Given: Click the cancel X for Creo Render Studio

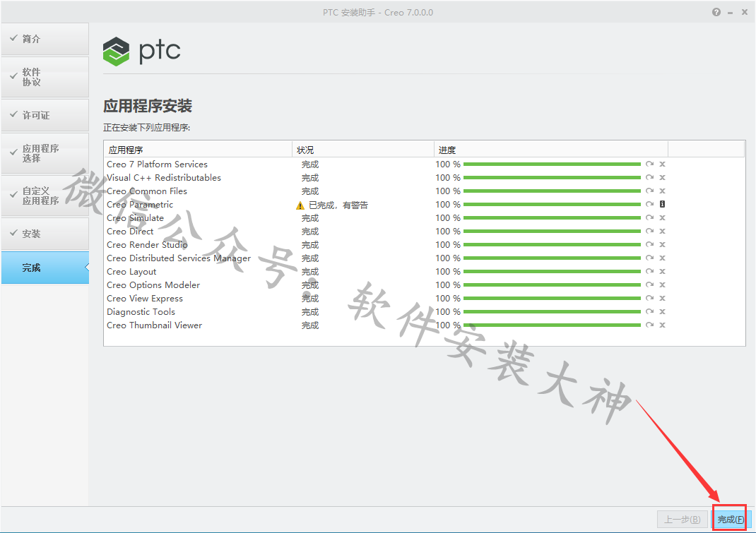Looking at the screenshot, I should [663, 245].
